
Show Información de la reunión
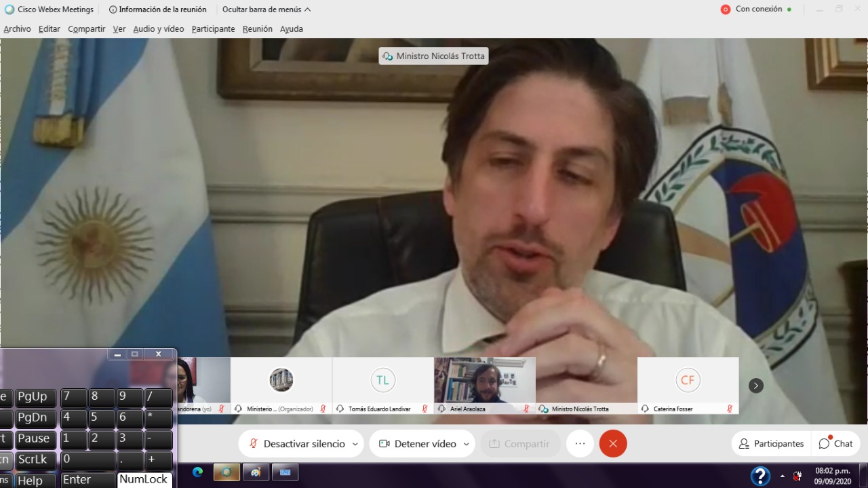157,10
